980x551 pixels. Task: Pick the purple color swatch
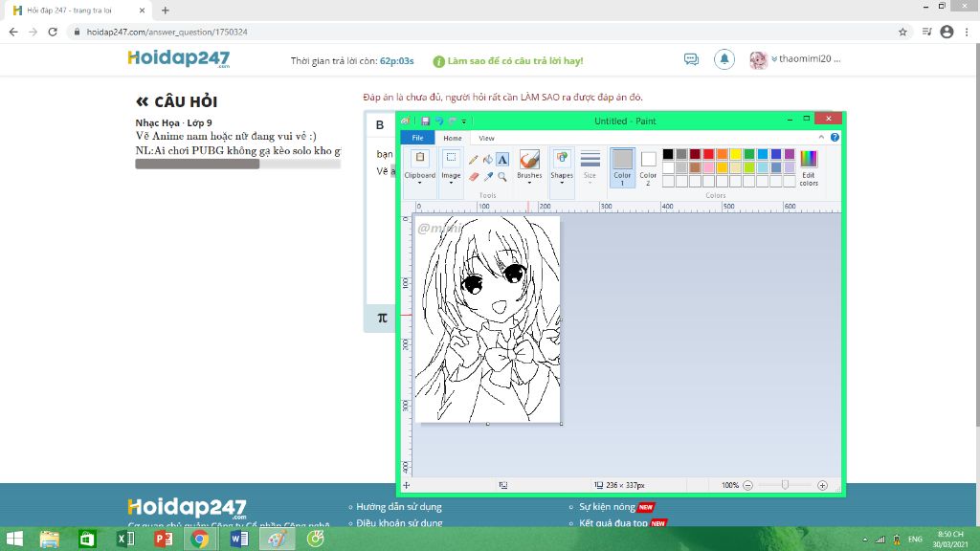point(790,154)
